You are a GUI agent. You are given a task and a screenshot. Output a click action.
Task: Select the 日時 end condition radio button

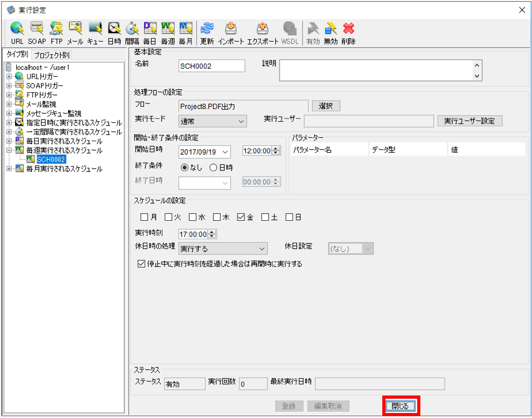pos(213,168)
